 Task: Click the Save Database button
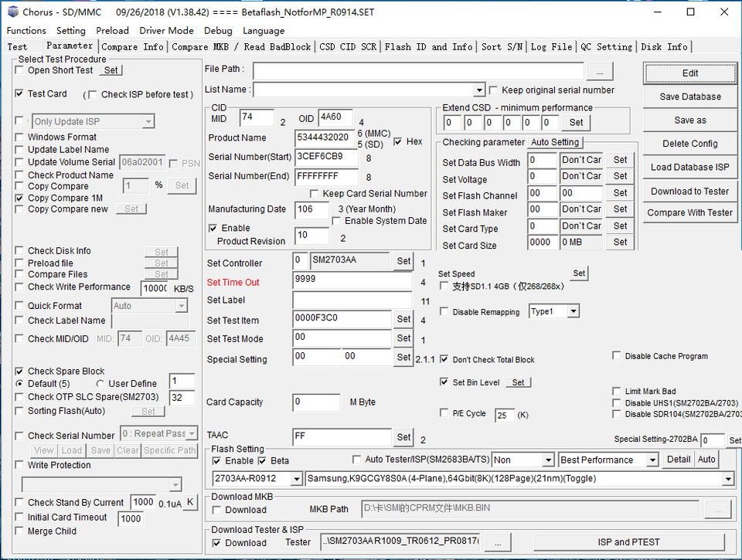point(689,97)
